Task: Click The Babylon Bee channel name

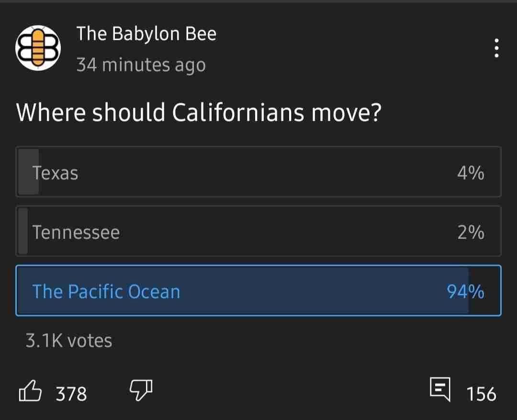Action: [x=146, y=34]
